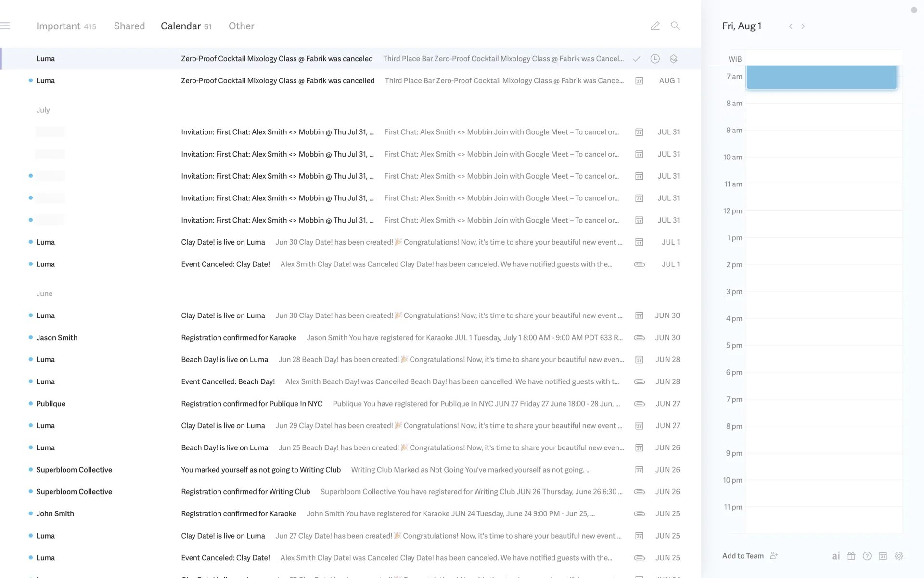The image size is (924, 578).
Task: Open help question mark icon
Action: click(867, 556)
